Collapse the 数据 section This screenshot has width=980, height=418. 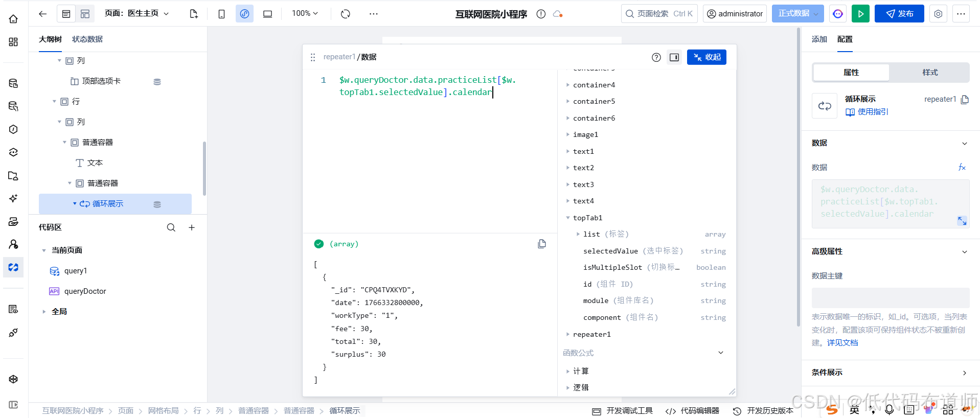[965, 144]
